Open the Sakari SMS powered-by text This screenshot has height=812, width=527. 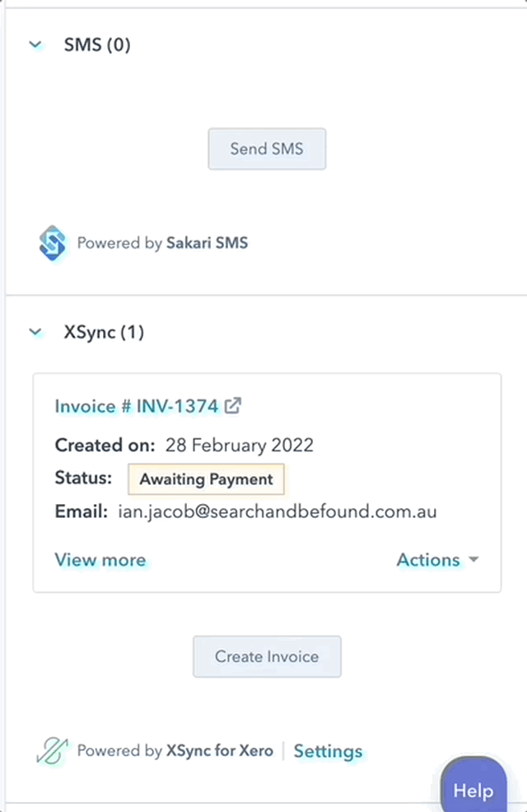tap(162, 243)
